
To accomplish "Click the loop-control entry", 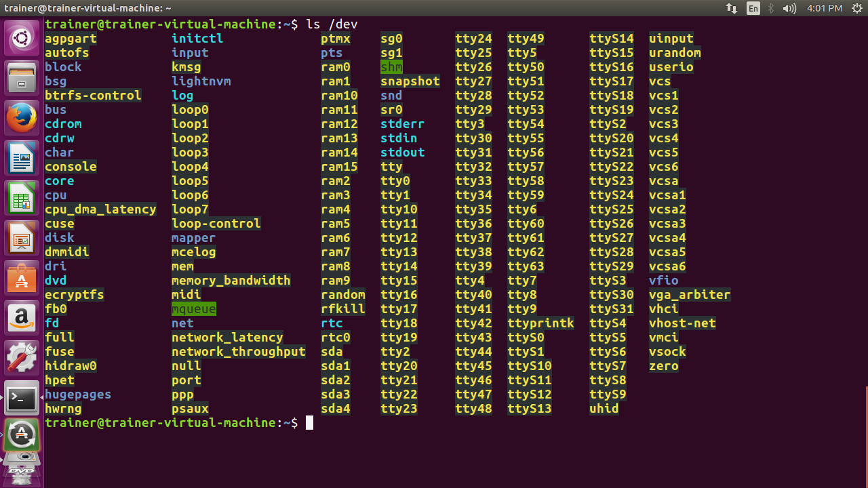I will [x=216, y=224].
